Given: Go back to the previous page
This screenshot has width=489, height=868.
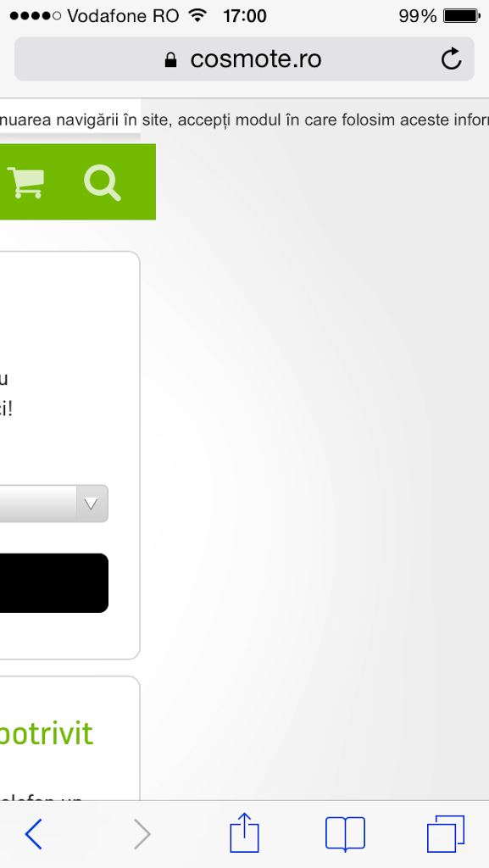Looking at the screenshot, I should [33, 834].
